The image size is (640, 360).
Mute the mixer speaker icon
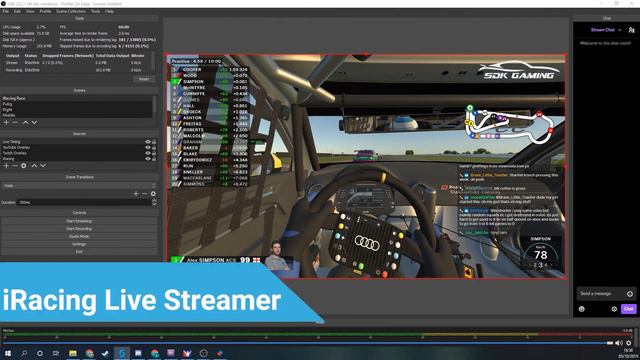[619, 343]
